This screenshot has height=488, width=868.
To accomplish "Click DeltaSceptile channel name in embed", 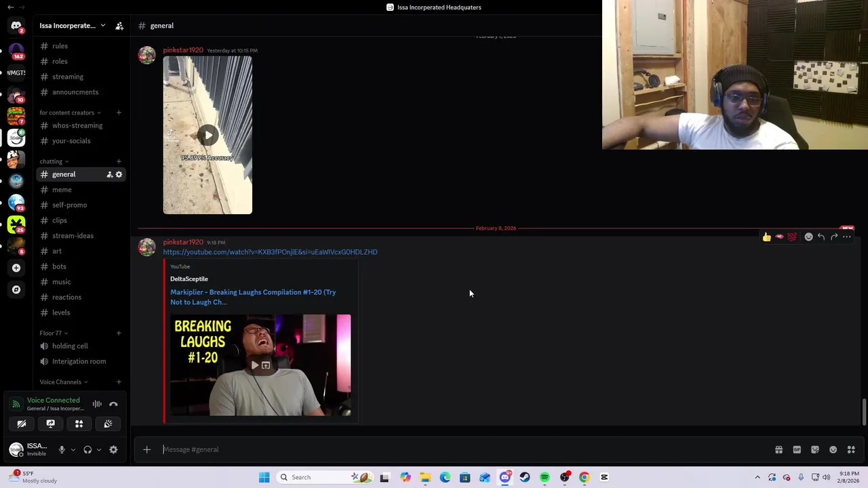I will 189,279.
